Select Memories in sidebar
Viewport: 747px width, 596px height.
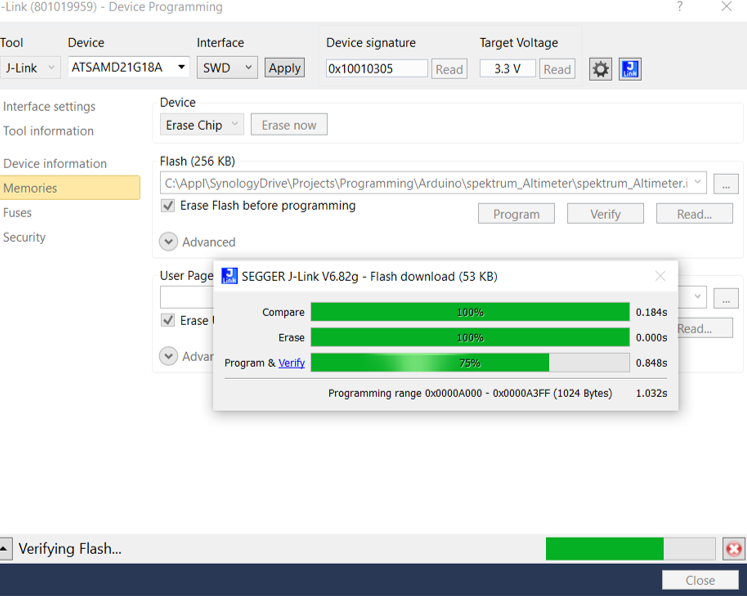(x=70, y=188)
